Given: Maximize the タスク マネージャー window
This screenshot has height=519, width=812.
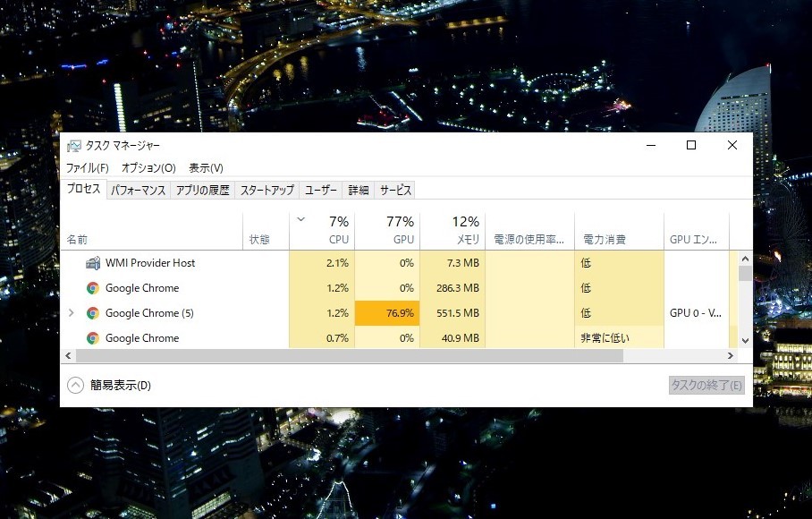Looking at the screenshot, I should tap(690, 146).
